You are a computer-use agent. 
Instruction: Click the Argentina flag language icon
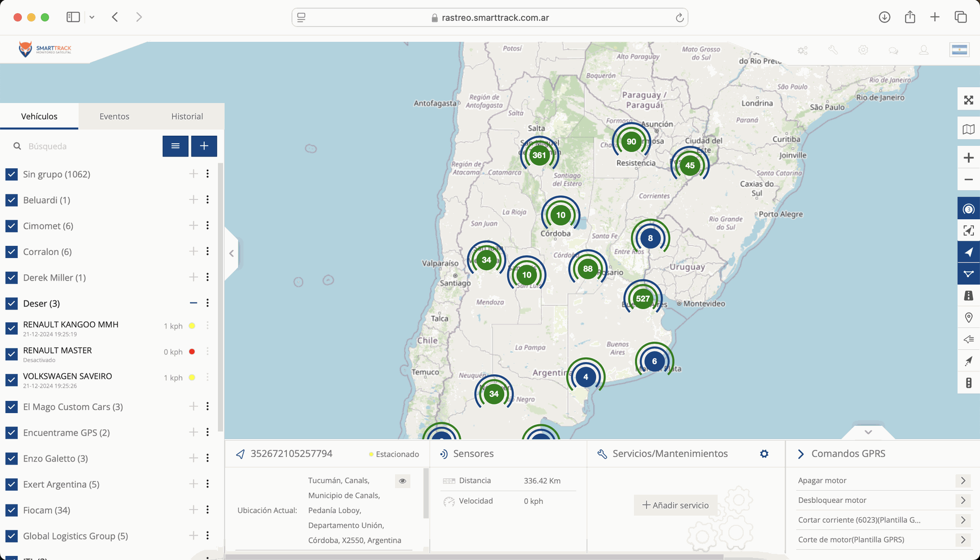click(959, 50)
